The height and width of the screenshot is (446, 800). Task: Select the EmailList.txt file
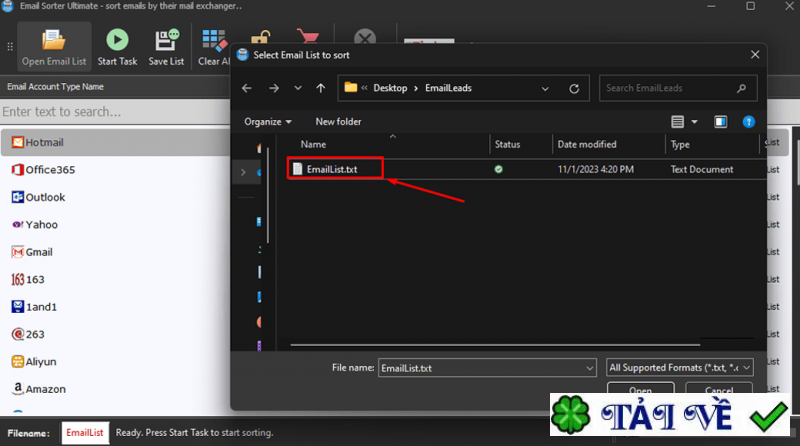point(332,169)
